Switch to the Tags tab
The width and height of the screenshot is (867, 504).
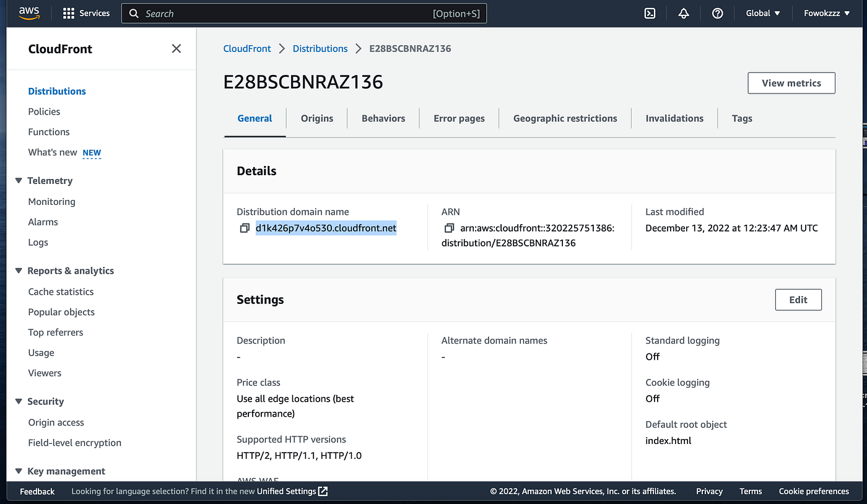tap(742, 118)
